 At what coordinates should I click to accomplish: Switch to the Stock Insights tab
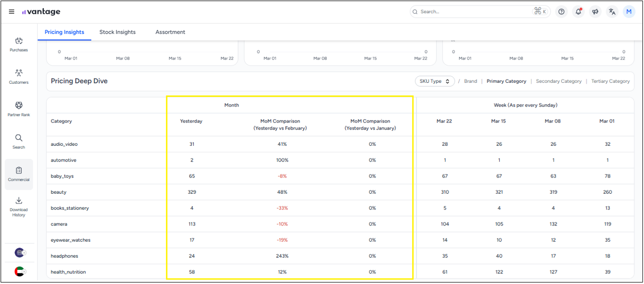click(x=117, y=32)
